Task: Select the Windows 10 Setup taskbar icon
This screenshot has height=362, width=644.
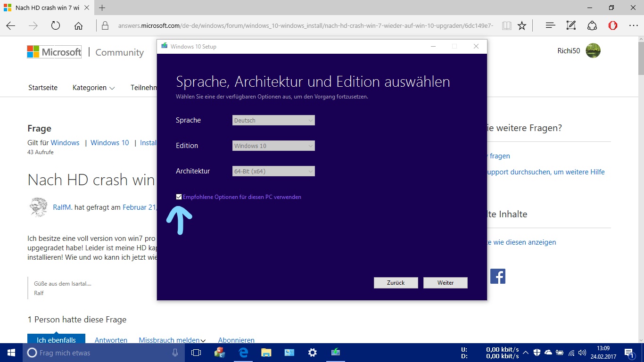Action: [x=335, y=352]
